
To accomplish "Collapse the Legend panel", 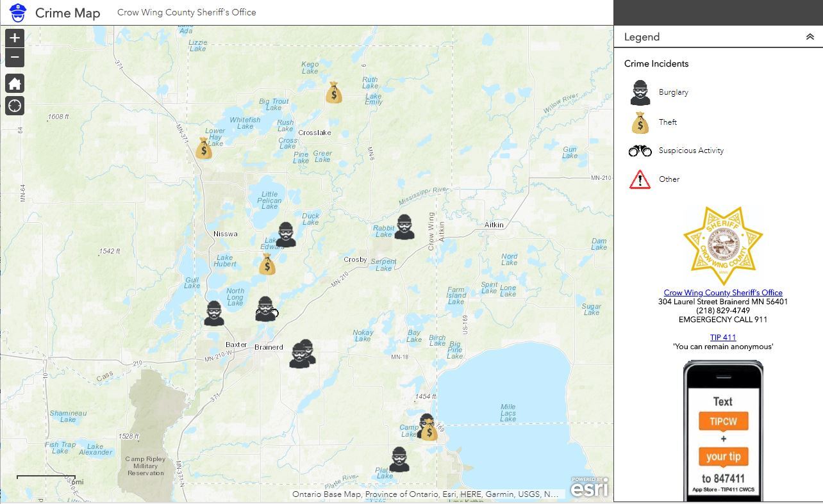I will point(810,37).
